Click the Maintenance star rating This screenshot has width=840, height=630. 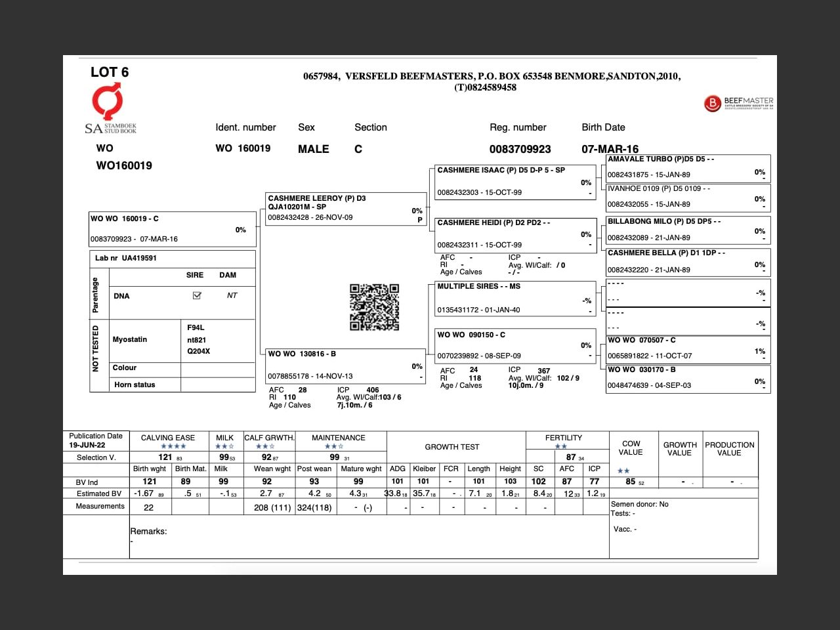335,446
